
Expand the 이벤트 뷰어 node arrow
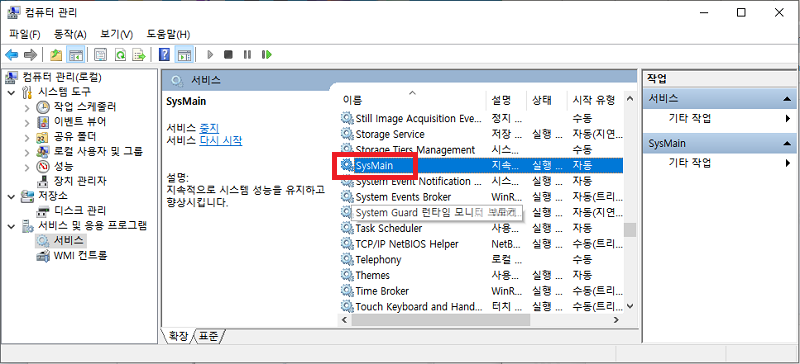click(27, 122)
